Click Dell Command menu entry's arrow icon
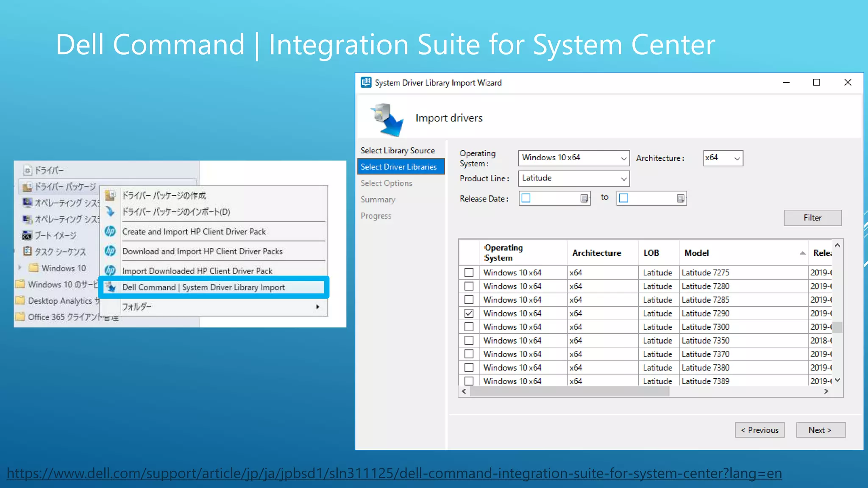Viewport: 868px width, 488px height. pyautogui.click(x=111, y=287)
